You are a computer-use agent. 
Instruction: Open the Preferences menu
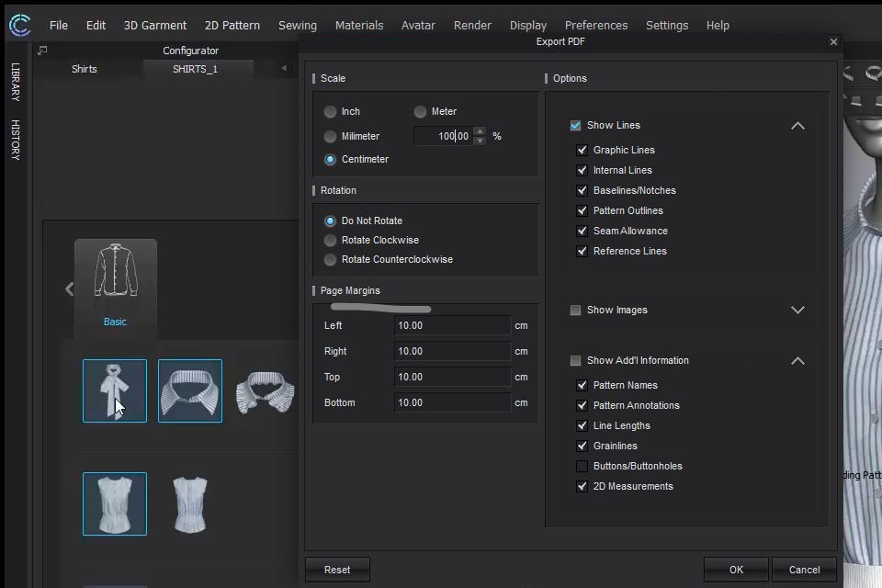coord(596,26)
